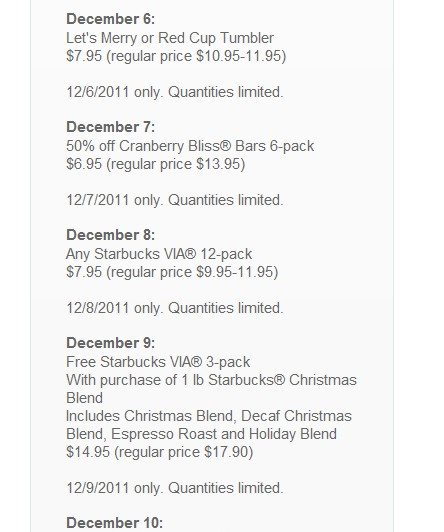This screenshot has width=444, height=532.
Task: Select Free Starbucks VIA 3-pack line
Action: point(158,362)
